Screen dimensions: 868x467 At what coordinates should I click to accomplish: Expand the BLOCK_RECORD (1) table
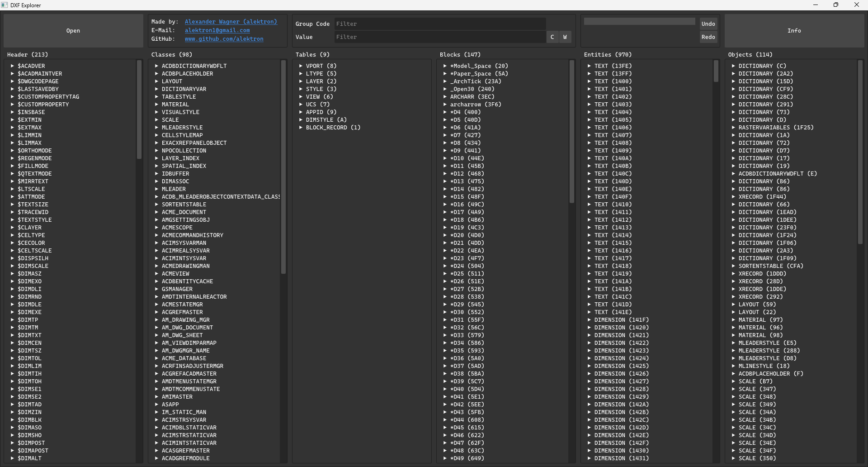tap(301, 128)
